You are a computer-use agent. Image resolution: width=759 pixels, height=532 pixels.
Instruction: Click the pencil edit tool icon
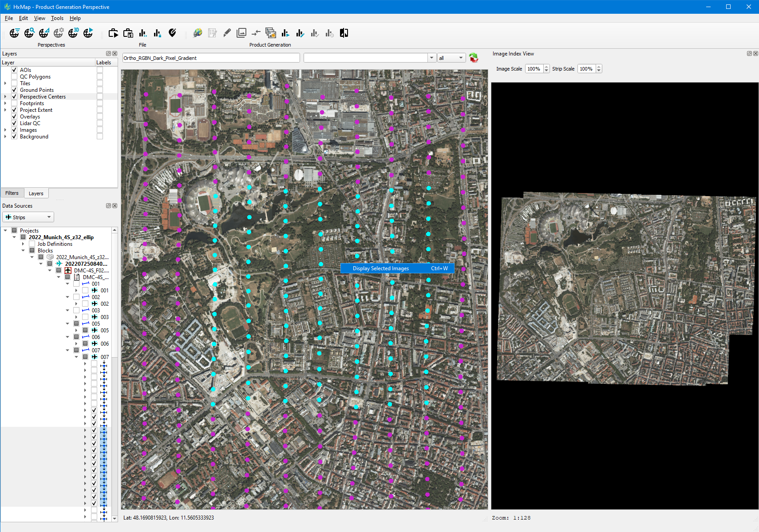[x=227, y=33]
